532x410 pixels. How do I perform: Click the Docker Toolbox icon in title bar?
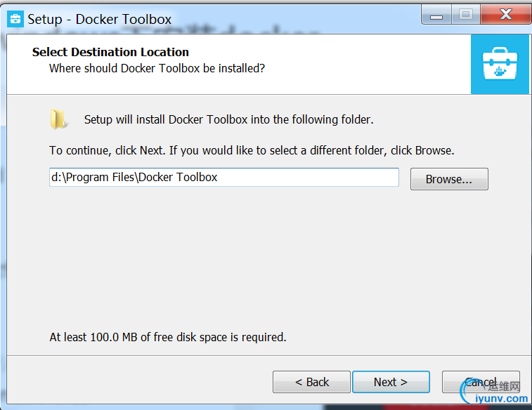coord(15,19)
